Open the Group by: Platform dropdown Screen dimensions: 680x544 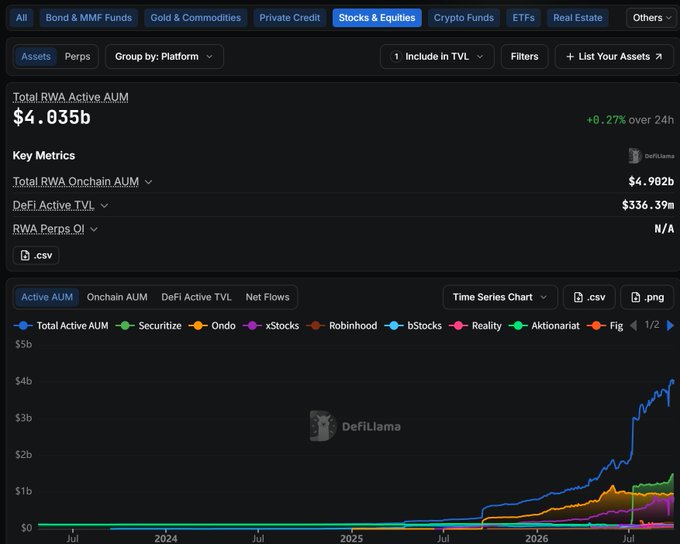(164, 56)
